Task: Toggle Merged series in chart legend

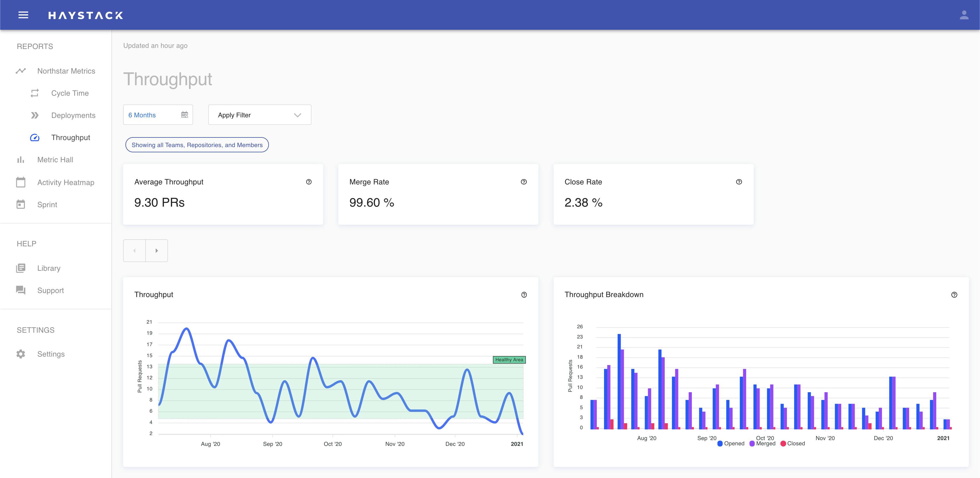Action: 762,443
